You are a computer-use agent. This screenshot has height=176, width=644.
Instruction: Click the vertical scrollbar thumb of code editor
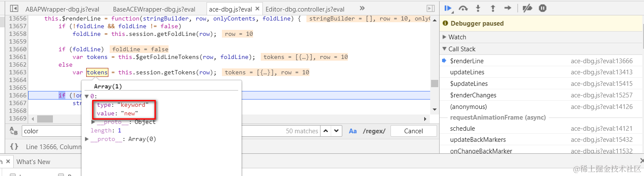434,83
